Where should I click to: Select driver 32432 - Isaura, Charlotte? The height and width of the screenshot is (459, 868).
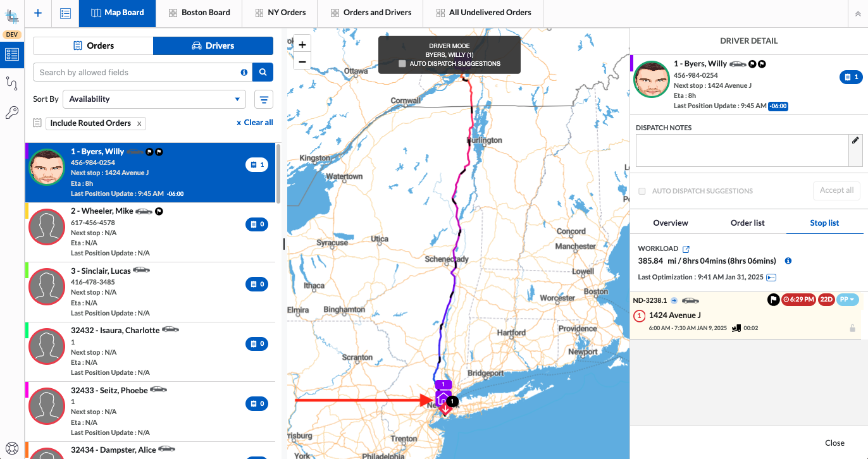tap(151, 352)
